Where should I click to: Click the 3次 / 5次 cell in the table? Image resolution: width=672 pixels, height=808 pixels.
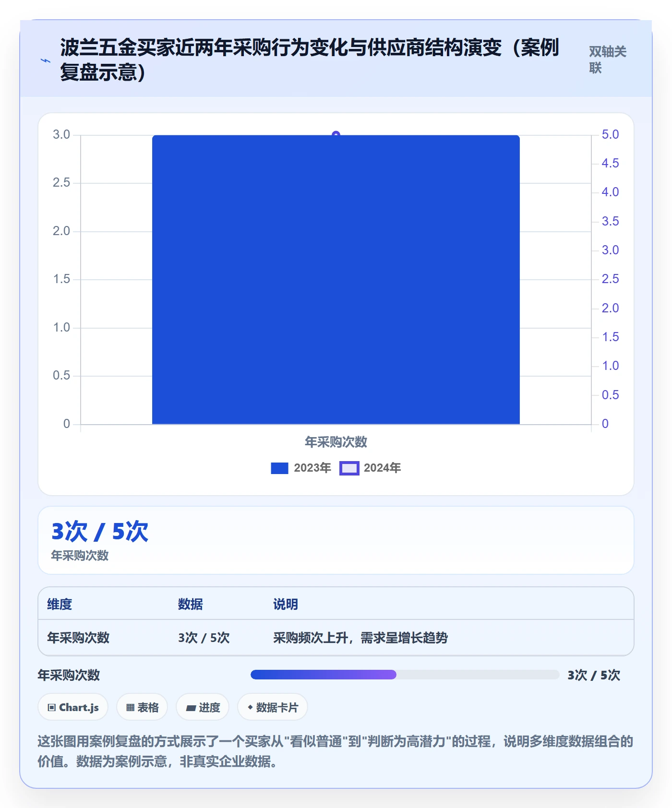tap(204, 638)
